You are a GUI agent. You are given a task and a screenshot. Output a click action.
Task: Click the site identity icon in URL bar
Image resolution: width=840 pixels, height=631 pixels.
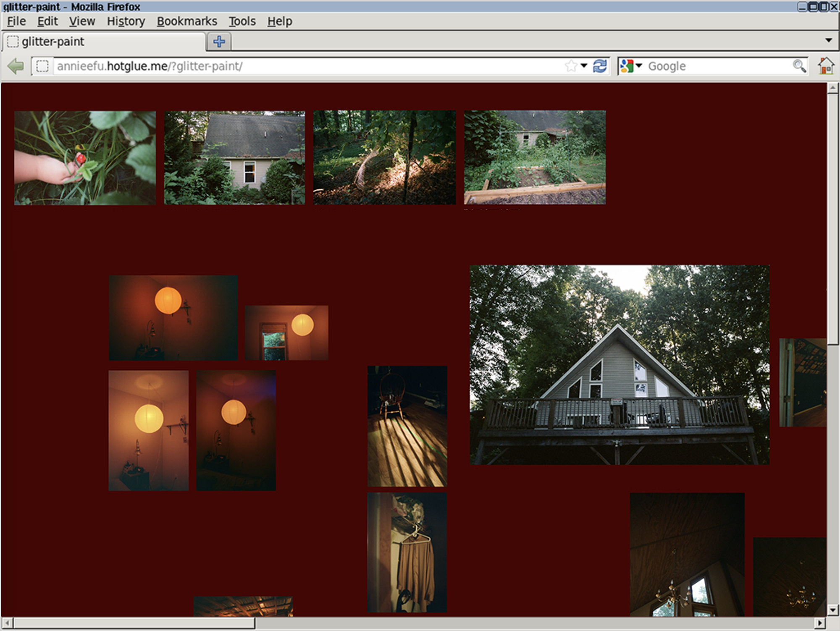(42, 66)
